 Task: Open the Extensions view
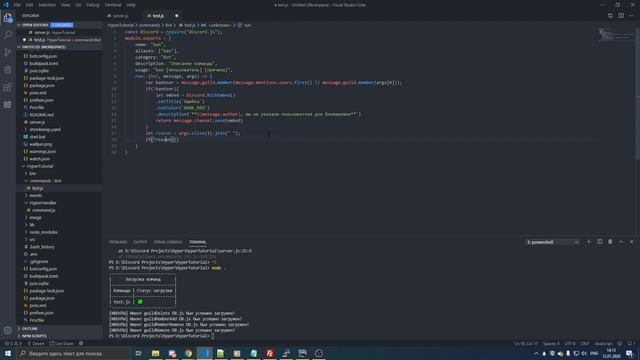coord(8,87)
